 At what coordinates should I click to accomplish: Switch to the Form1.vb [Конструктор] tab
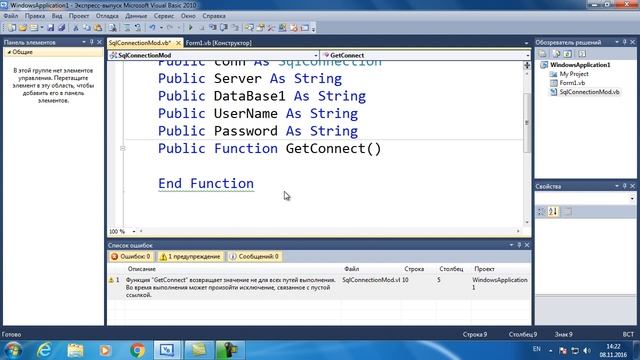pos(218,43)
